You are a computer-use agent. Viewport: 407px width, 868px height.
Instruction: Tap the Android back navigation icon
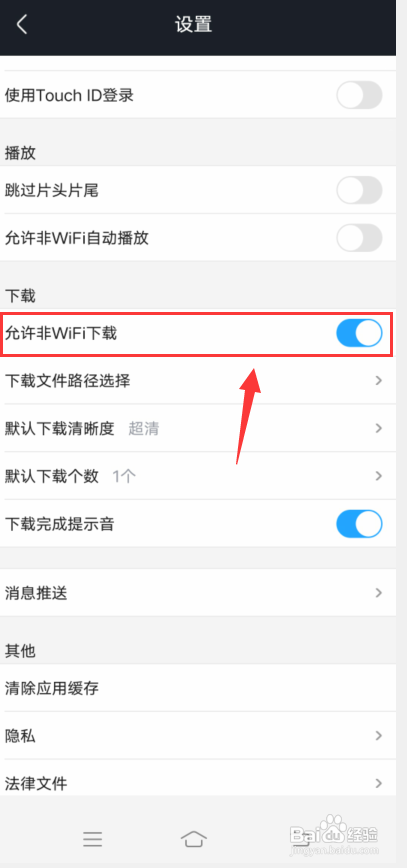point(300,839)
